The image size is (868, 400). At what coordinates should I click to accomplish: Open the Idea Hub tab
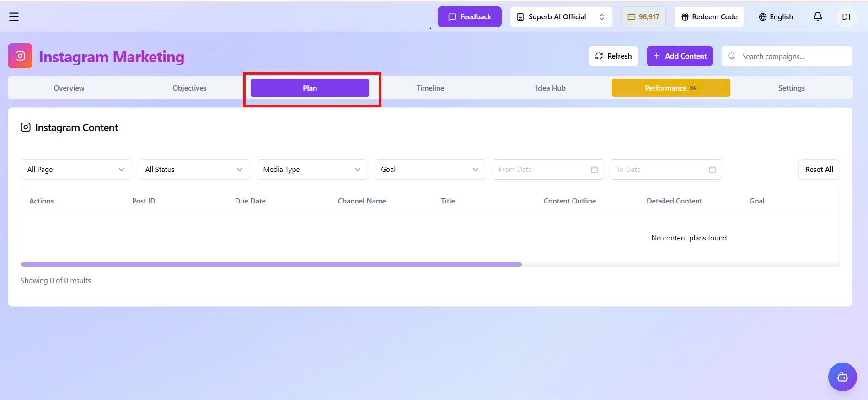coord(551,88)
